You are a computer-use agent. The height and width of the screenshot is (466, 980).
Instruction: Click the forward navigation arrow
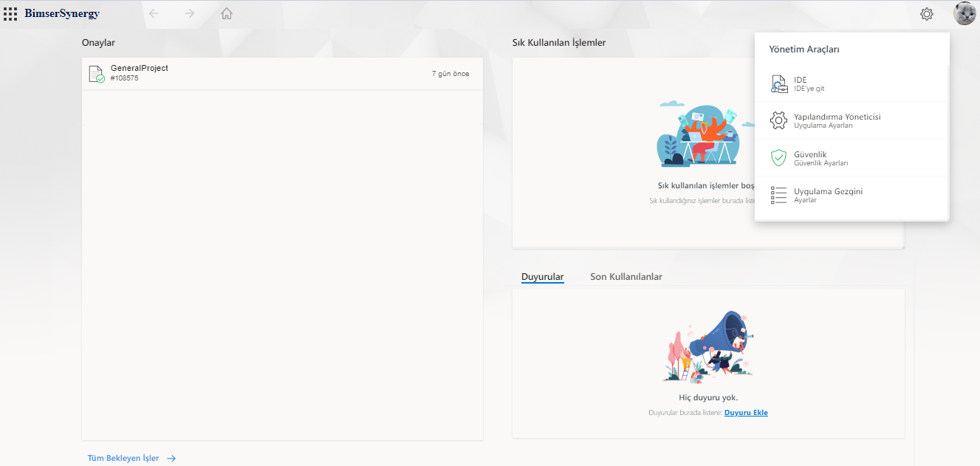[x=190, y=13]
